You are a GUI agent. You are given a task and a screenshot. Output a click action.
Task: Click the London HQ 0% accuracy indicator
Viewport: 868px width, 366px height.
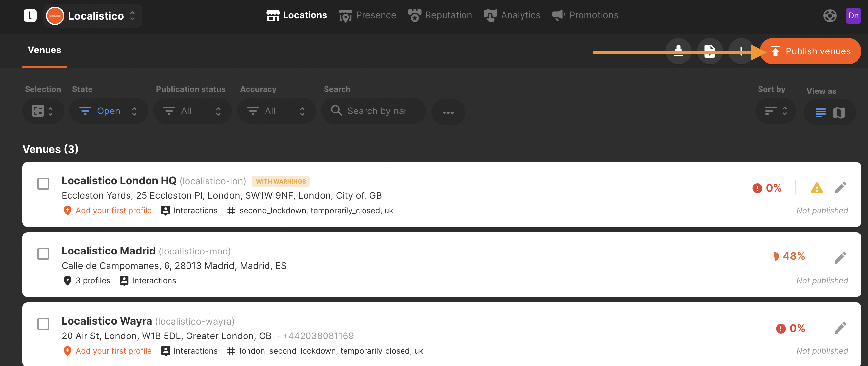767,188
